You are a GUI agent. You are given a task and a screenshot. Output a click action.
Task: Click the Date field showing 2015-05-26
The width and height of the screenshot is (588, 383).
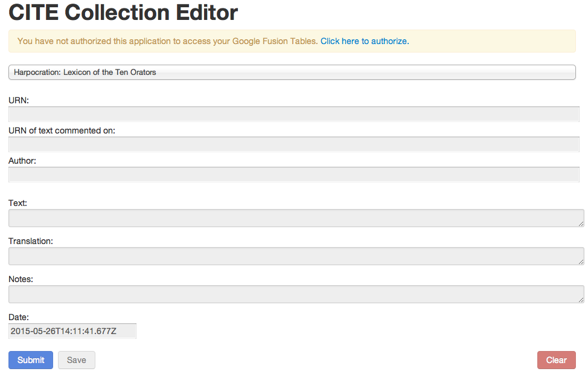(72, 331)
